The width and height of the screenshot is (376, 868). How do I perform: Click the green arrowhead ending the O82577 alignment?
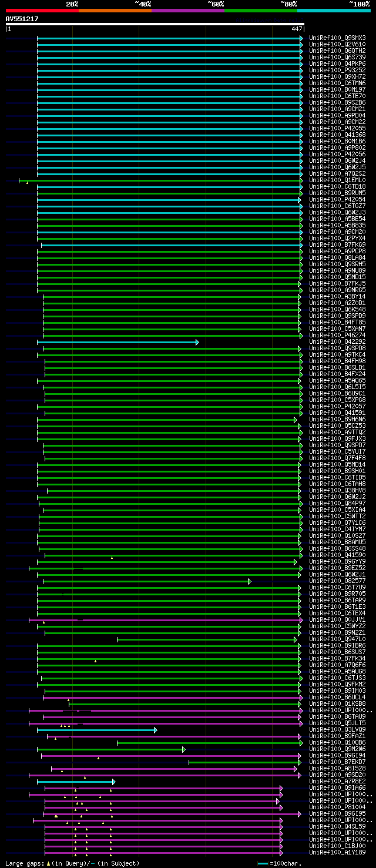pyautogui.click(x=250, y=581)
